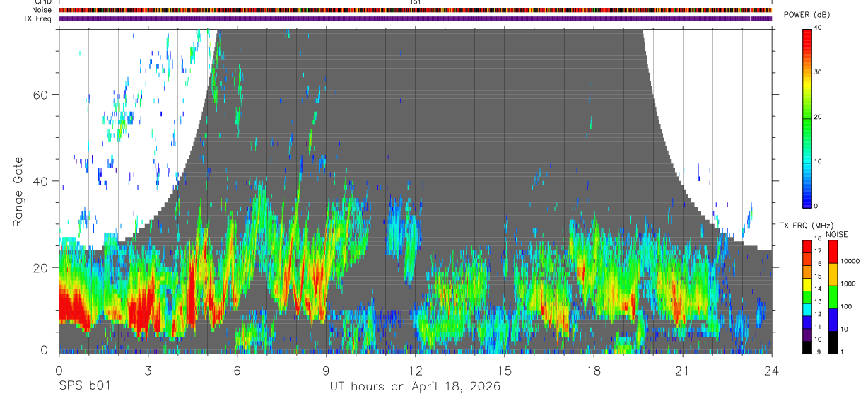Click the 40 label on POWER colorbar
The image size is (868, 401).
click(818, 28)
